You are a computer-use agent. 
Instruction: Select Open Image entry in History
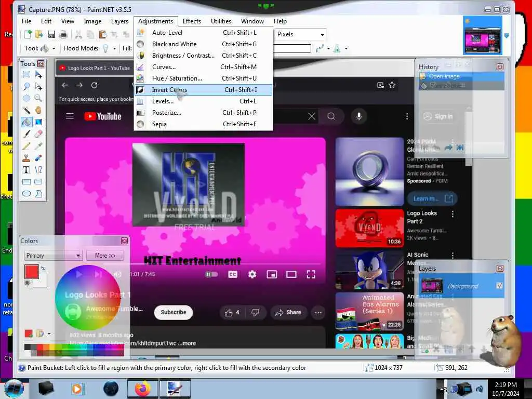coord(461,76)
